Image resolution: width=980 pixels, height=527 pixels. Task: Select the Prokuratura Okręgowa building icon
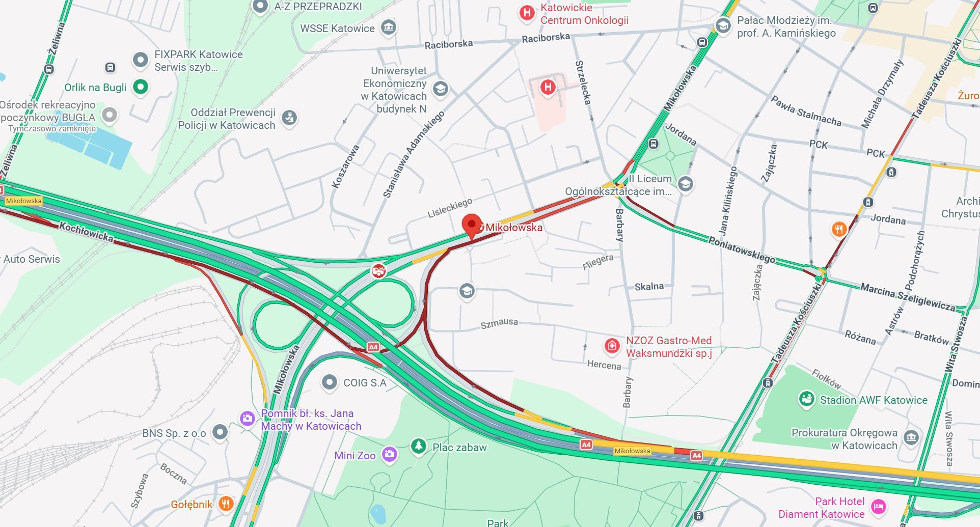911,437
